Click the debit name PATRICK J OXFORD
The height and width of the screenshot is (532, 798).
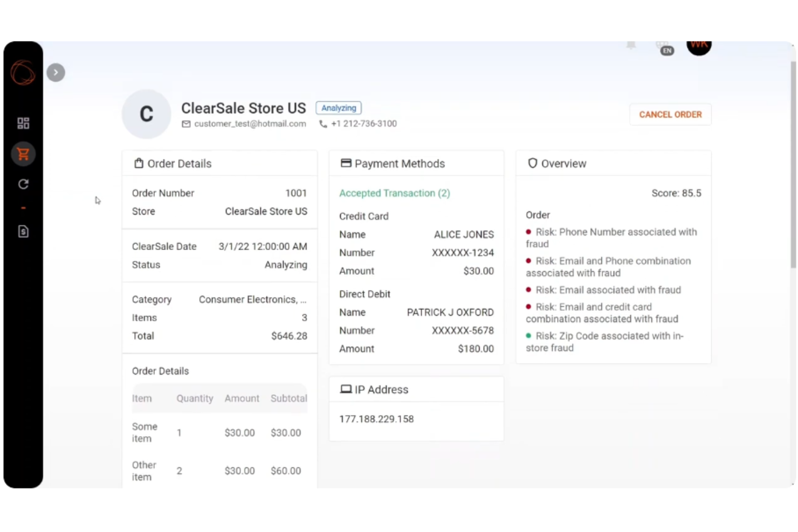[x=450, y=313]
